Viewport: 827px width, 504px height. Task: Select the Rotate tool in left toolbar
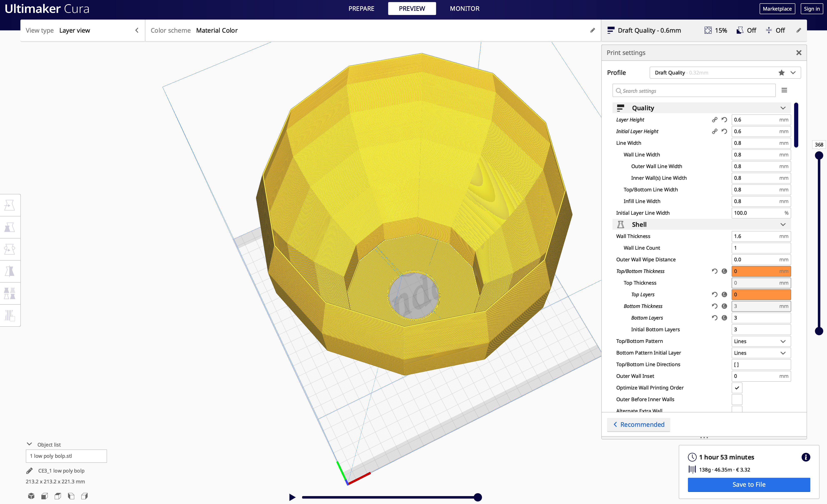[x=9, y=249]
